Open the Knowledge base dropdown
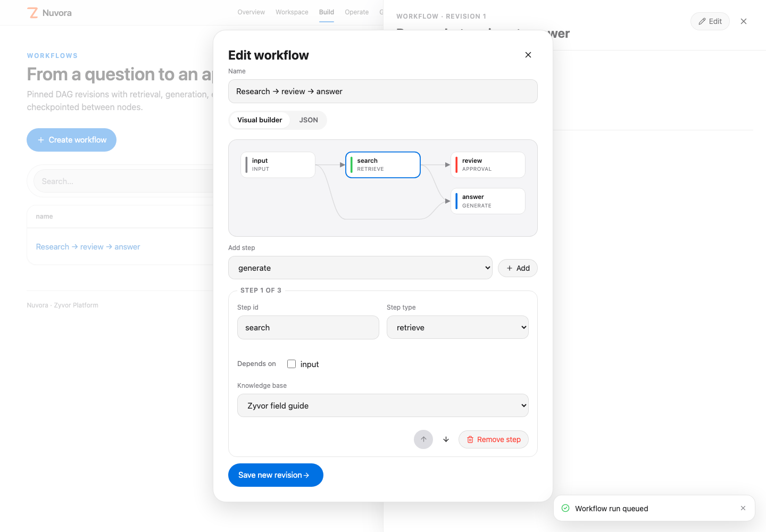This screenshot has height=532, width=766. [383, 405]
